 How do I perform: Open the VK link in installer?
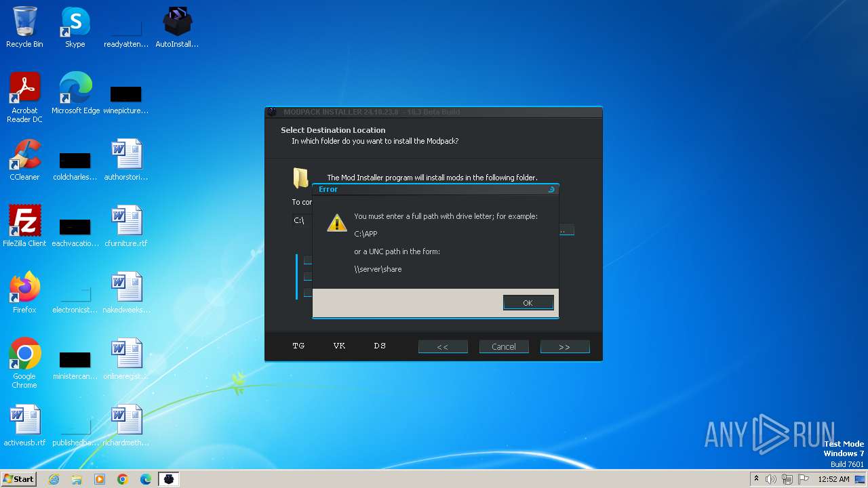point(339,346)
